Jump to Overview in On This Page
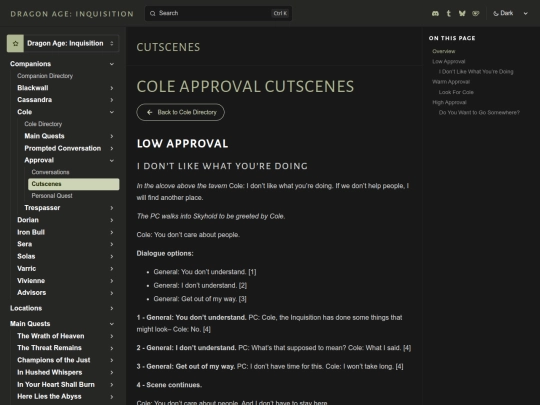 [x=444, y=51]
